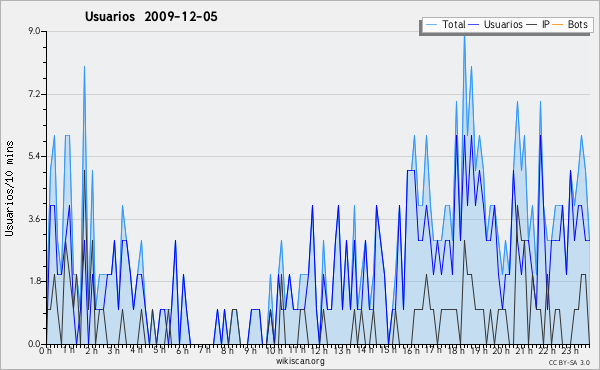Select the 'Usuarios' legend entry
The height and width of the screenshot is (370, 600).
503,24
